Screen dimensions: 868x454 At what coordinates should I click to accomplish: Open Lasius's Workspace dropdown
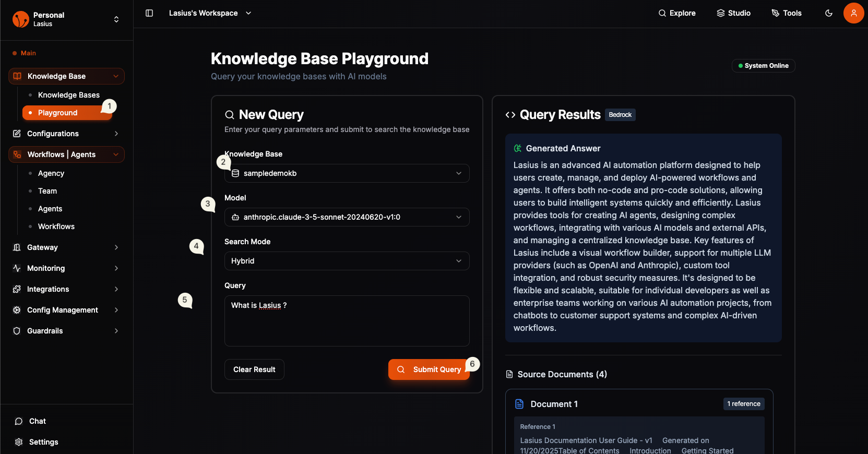pos(210,13)
